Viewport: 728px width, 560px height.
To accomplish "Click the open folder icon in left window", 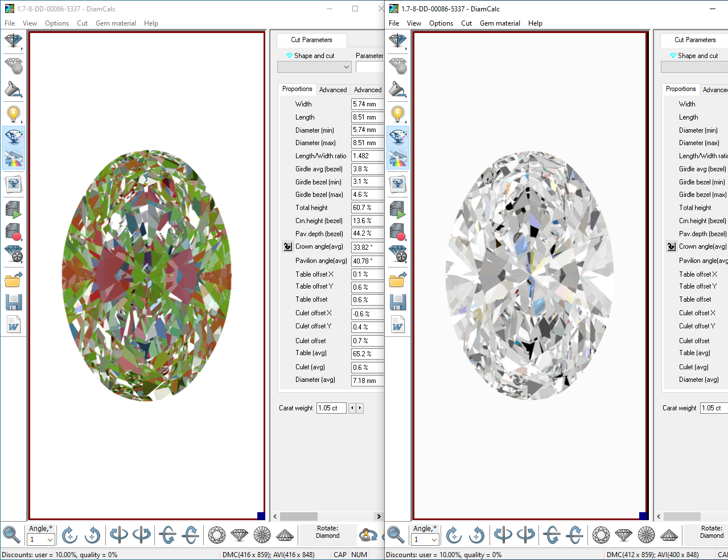I will (x=13, y=279).
